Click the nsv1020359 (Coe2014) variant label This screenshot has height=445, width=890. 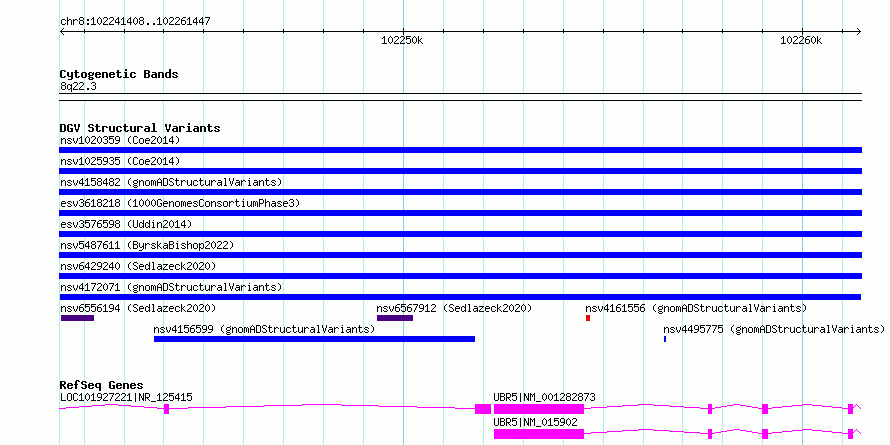[x=120, y=140]
